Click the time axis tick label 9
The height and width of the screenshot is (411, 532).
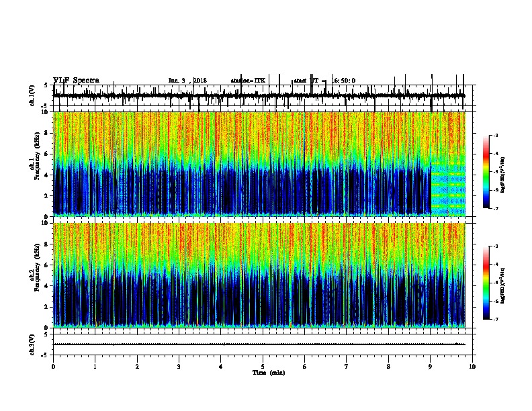pyautogui.click(x=430, y=367)
